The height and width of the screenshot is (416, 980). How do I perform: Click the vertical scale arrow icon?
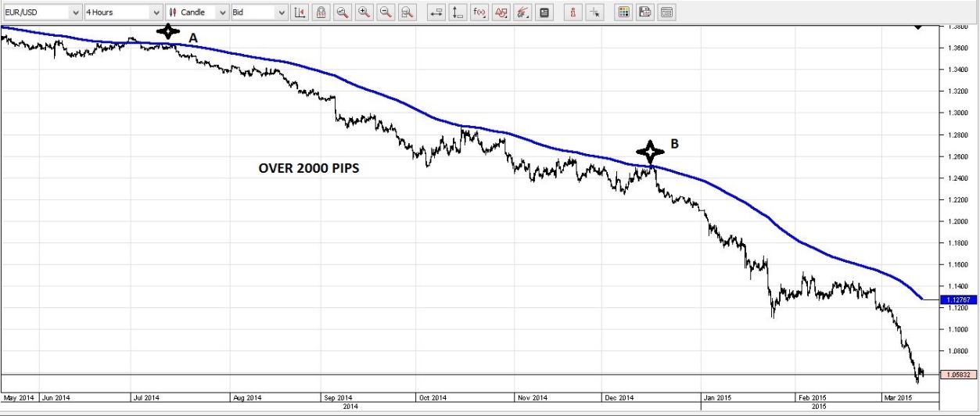point(458,13)
